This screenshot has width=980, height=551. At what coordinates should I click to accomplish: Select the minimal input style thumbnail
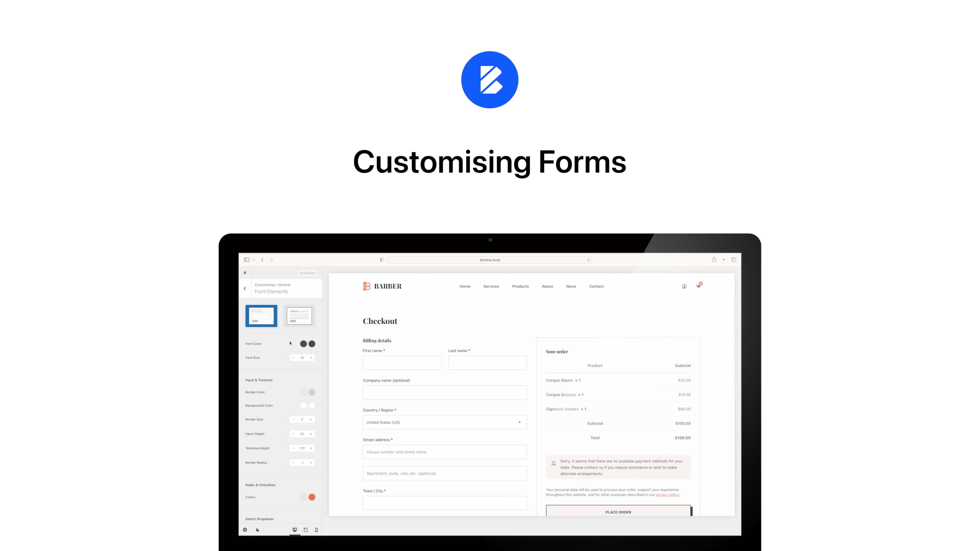(299, 315)
